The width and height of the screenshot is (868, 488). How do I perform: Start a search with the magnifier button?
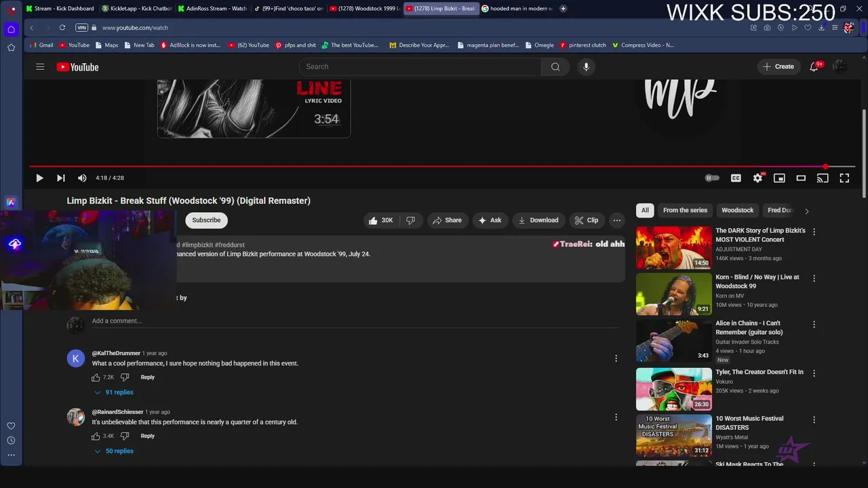pyautogui.click(x=555, y=66)
